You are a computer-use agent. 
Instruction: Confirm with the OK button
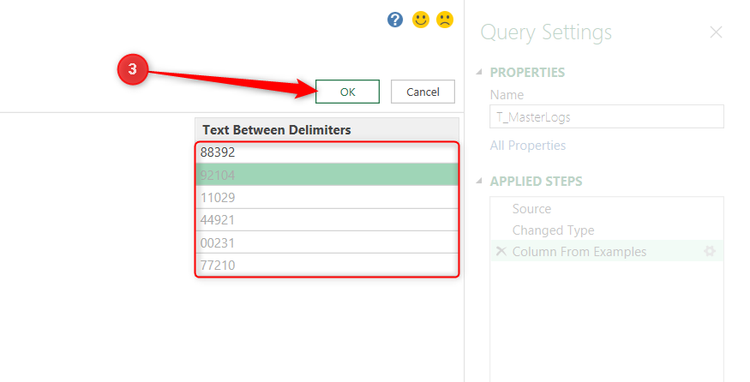347,91
